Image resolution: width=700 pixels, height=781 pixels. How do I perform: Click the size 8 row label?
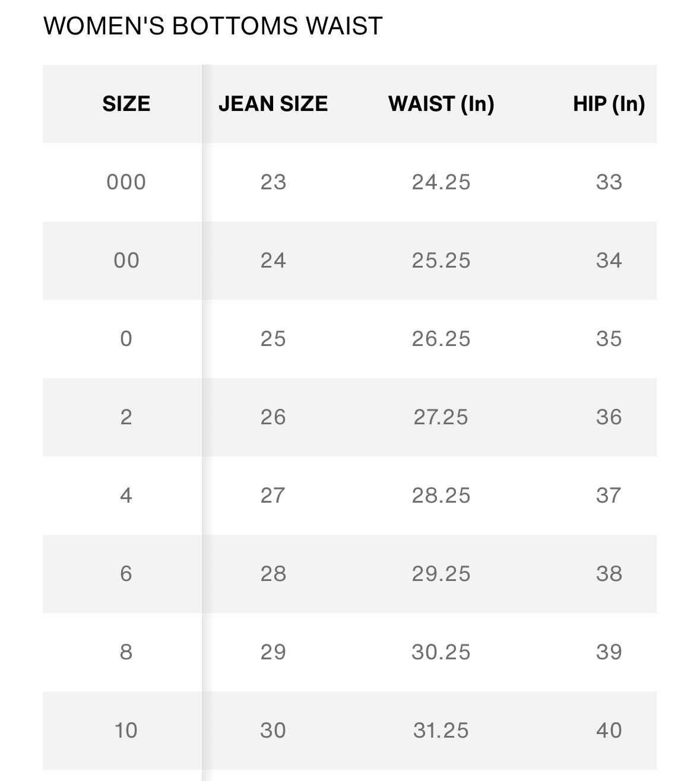126,652
